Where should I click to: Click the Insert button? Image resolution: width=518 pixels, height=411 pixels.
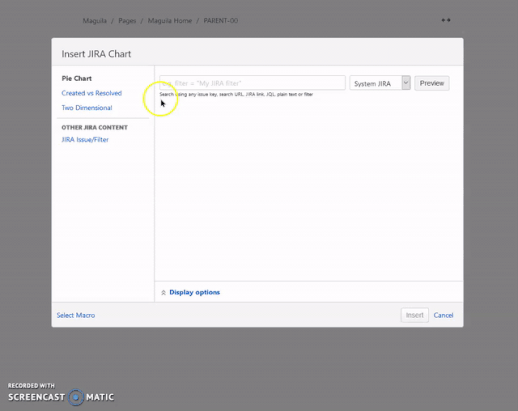(414, 315)
